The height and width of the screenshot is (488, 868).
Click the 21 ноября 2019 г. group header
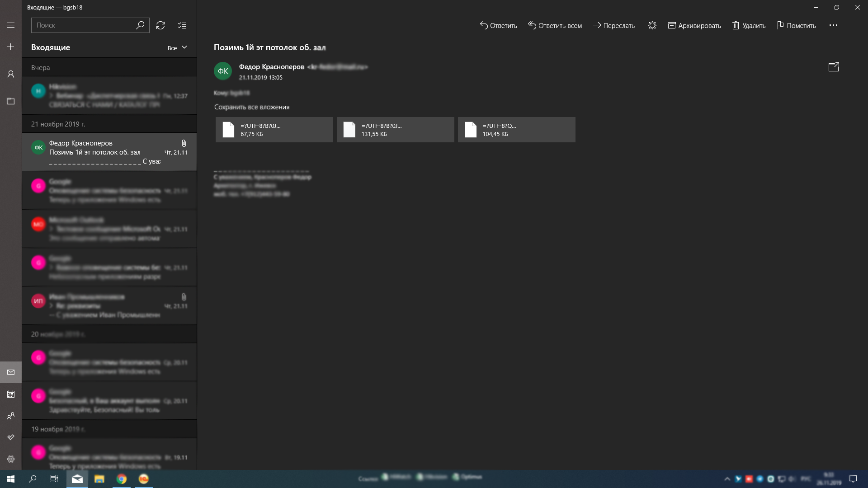[109, 124]
